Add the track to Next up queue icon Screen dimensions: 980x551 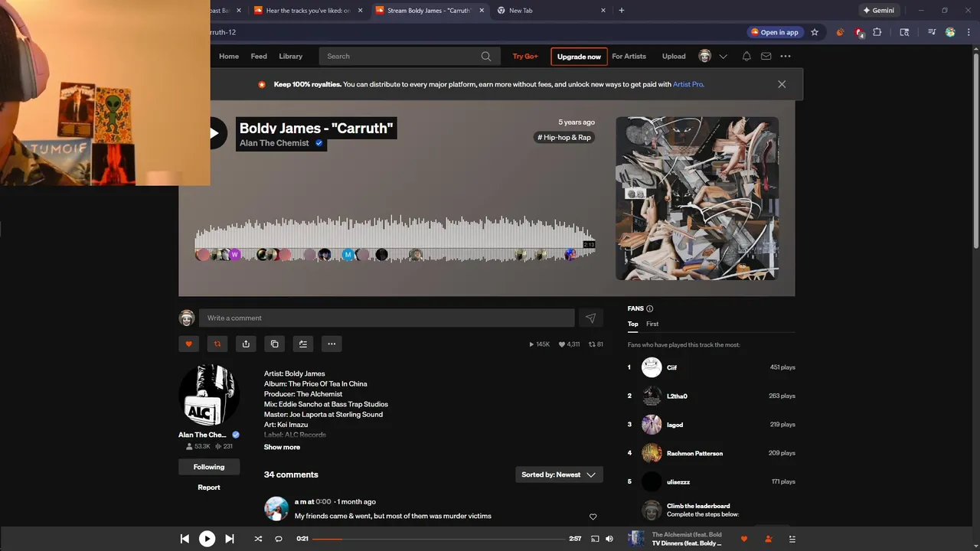[x=303, y=344]
